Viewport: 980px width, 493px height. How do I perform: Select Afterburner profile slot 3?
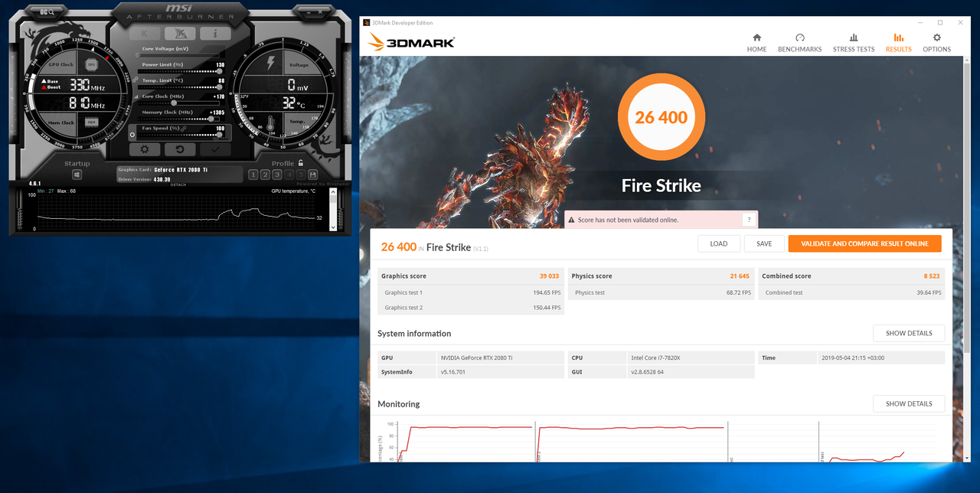click(277, 175)
